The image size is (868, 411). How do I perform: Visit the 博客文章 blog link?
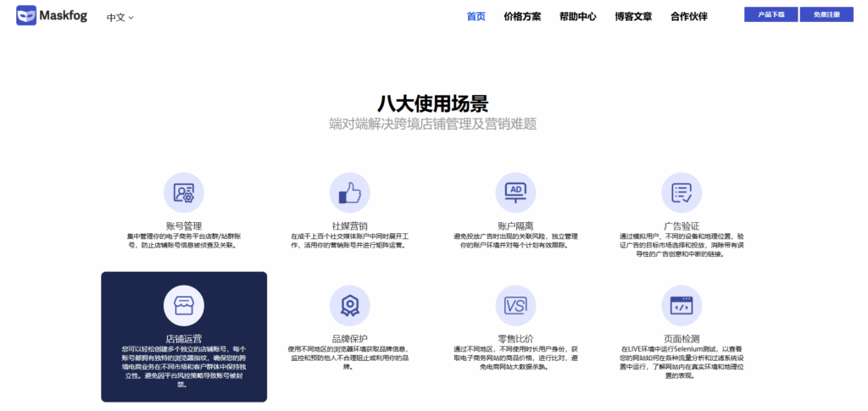click(x=633, y=17)
